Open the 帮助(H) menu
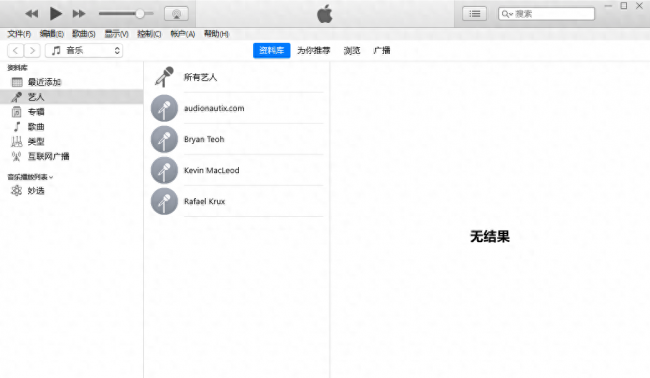 pyautogui.click(x=216, y=34)
